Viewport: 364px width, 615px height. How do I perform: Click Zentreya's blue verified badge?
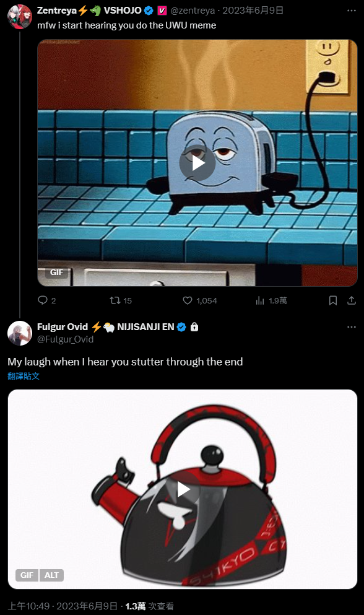click(149, 11)
